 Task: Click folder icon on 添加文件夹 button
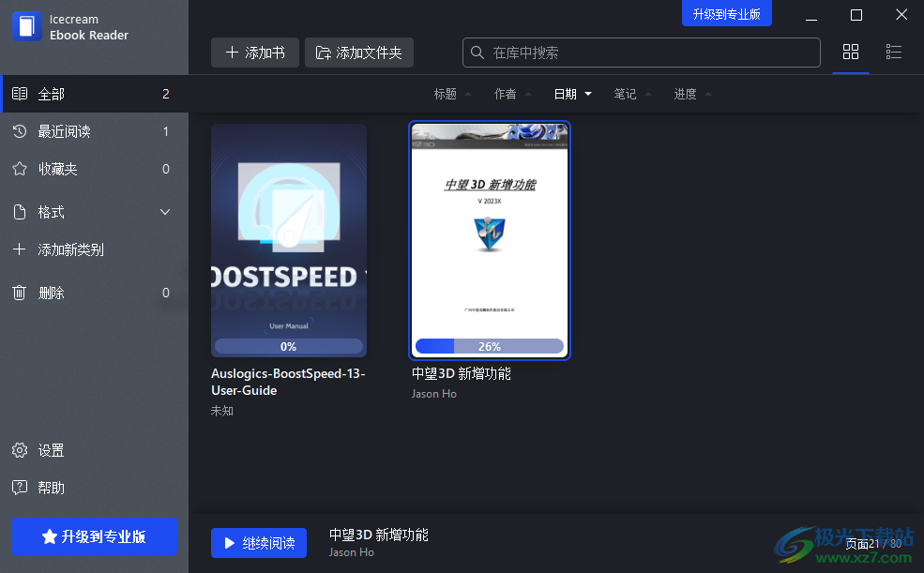[x=323, y=53]
